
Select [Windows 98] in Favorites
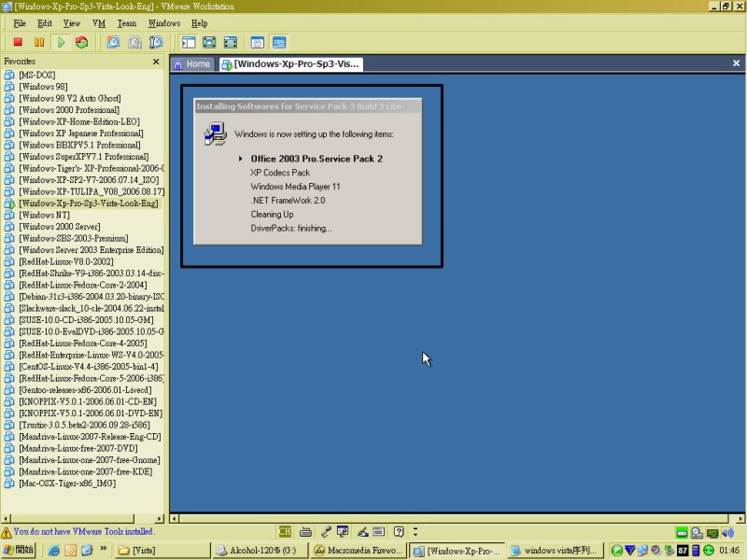43,87
